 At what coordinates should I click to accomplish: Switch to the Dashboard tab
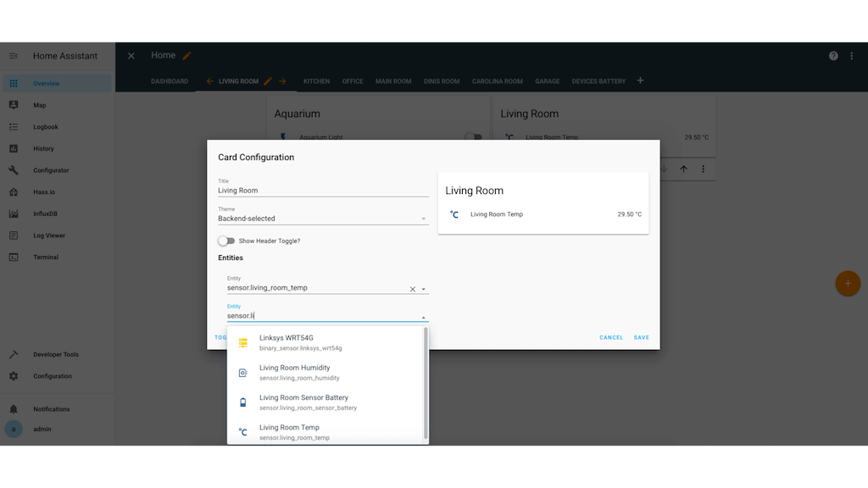[x=170, y=81]
